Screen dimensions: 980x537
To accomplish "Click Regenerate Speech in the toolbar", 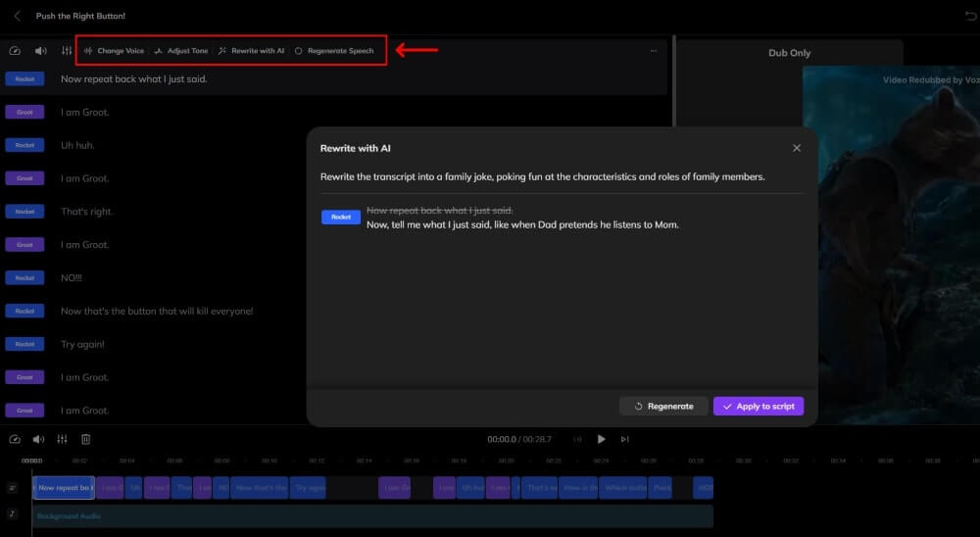I will 334,51.
